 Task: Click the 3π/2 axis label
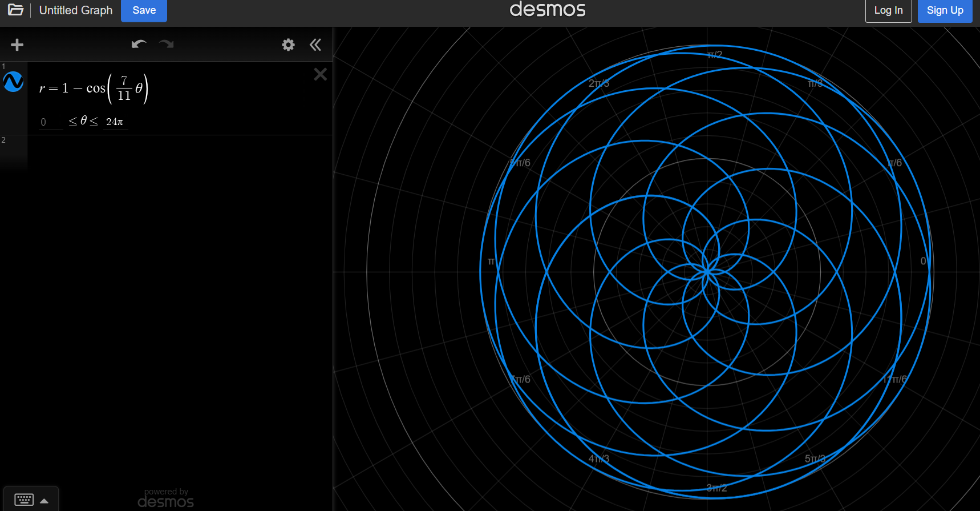click(716, 488)
